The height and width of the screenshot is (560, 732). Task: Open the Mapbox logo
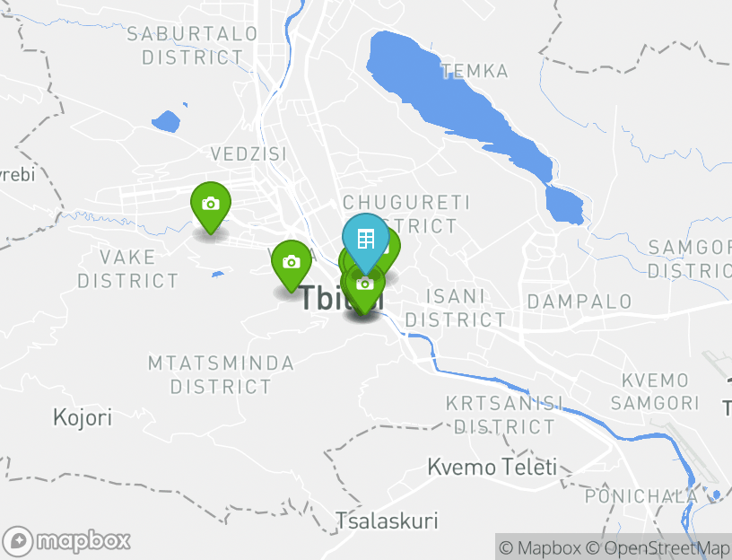[x=65, y=541]
